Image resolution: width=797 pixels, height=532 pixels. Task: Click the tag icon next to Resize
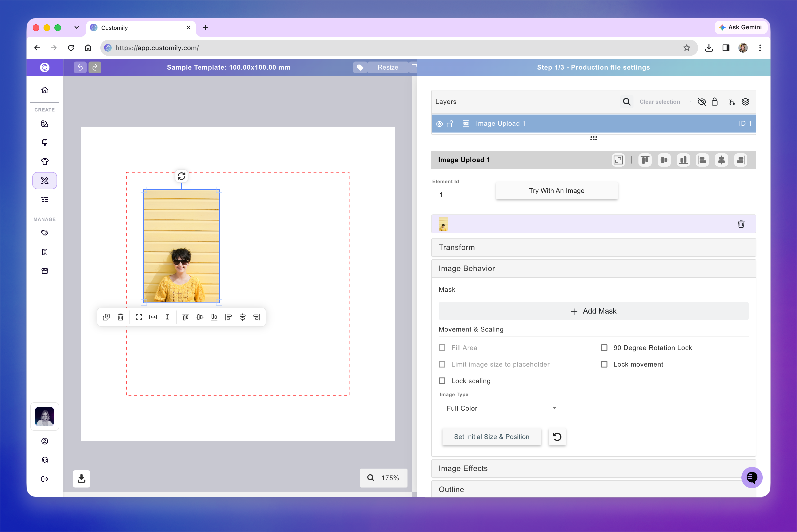[360, 67]
